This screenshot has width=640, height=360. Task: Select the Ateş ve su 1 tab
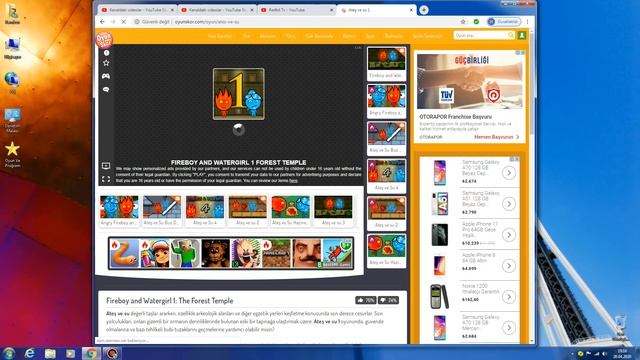click(x=376, y=10)
